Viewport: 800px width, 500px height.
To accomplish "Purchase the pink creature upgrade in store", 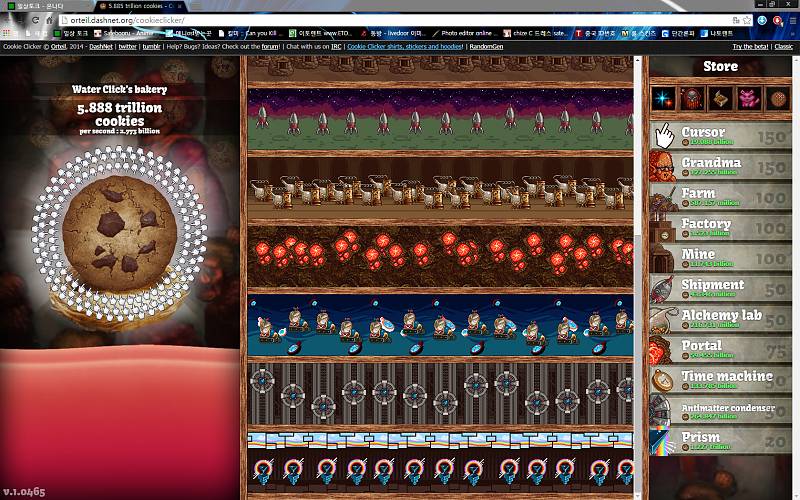I will (x=748, y=98).
